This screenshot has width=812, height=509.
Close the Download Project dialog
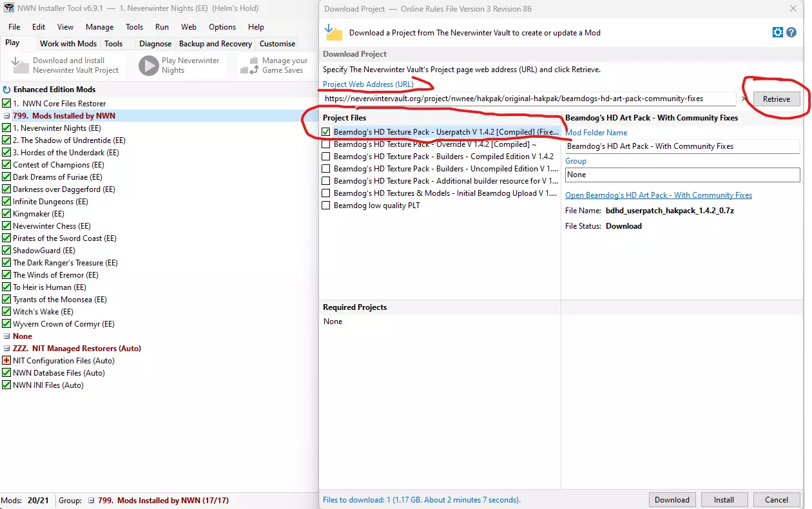click(x=793, y=8)
